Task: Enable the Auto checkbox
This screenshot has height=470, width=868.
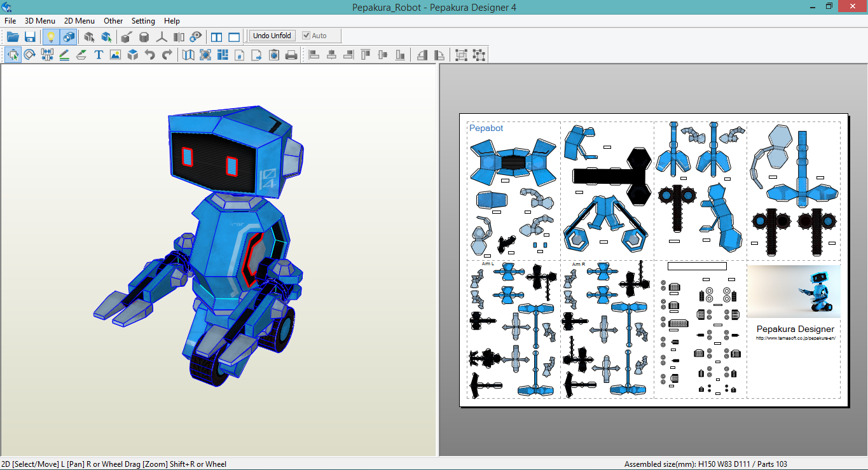Action: pyautogui.click(x=306, y=36)
